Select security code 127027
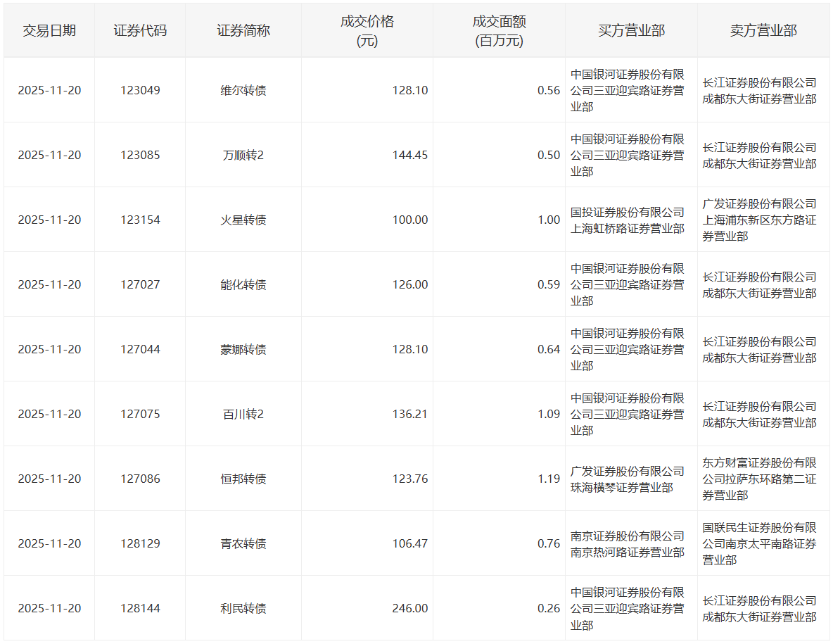 (x=140, y=285)
